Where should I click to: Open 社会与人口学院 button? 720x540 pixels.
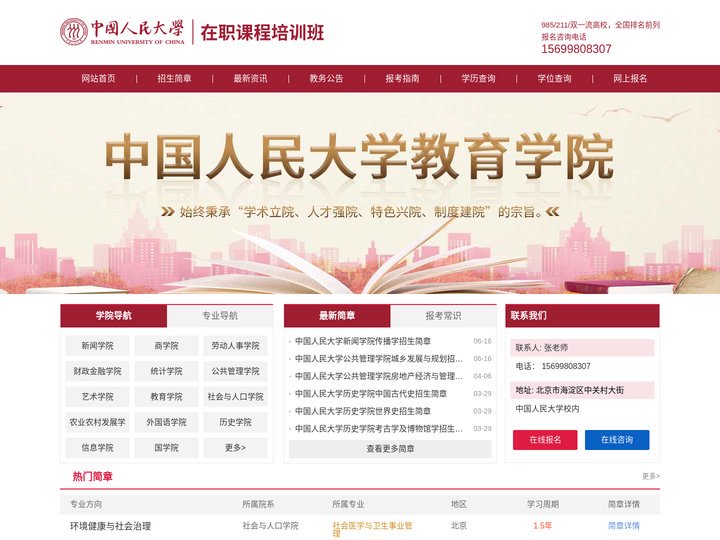(235, 397)
